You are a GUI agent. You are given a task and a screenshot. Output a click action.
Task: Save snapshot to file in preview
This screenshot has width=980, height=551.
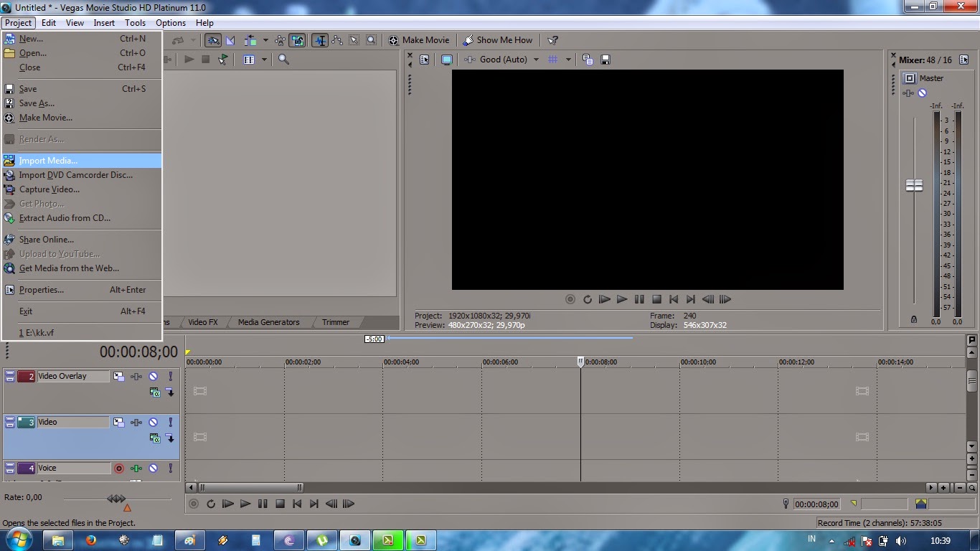point(605,60)
